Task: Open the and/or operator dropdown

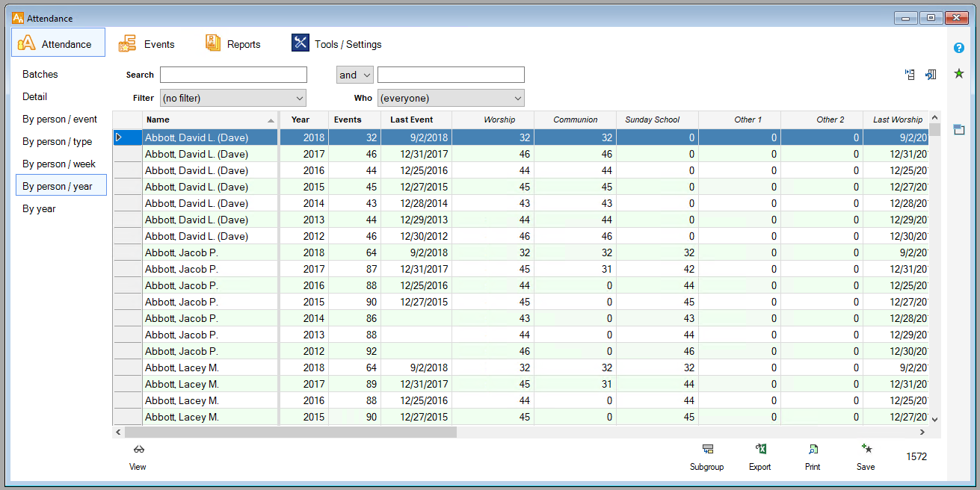Action: (x=354, y=75)
